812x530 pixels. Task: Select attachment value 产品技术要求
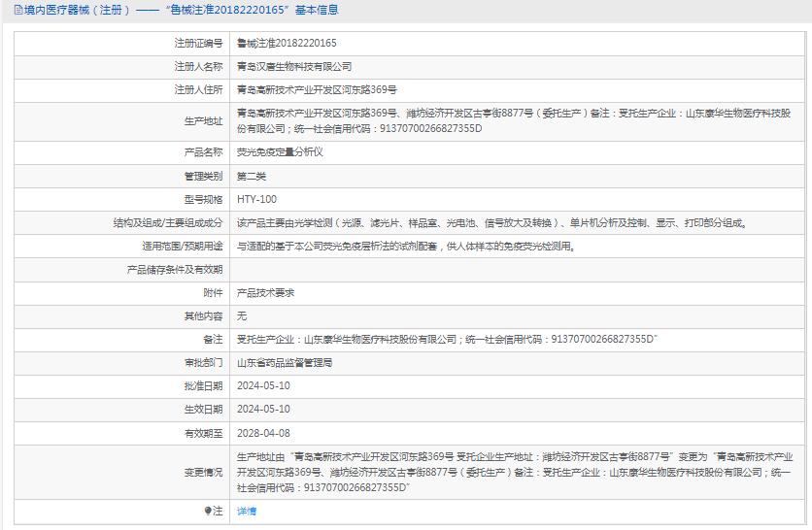coord(265,293)
